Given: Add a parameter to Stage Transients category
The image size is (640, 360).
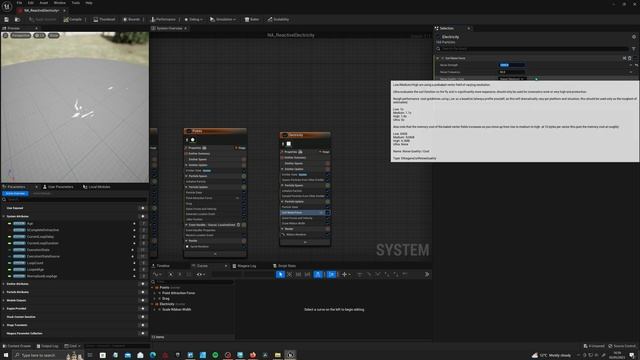Looking at the screenshot, I should (143, 325).
